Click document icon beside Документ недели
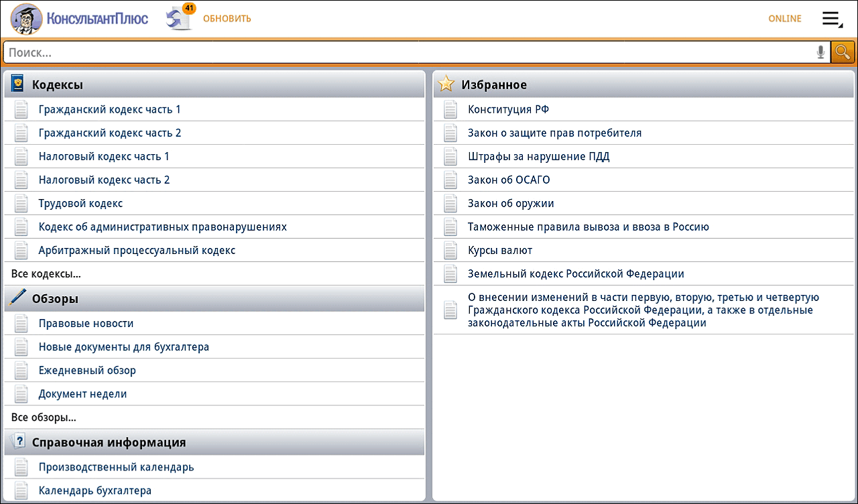858x504 pixels. click(x=21, y=393)
